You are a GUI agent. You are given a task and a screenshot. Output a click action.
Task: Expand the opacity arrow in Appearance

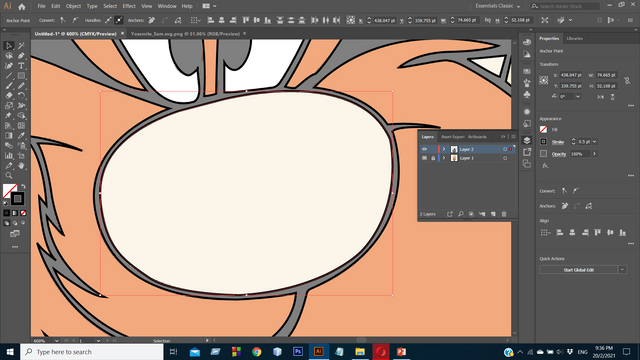[x=595, y=154]
